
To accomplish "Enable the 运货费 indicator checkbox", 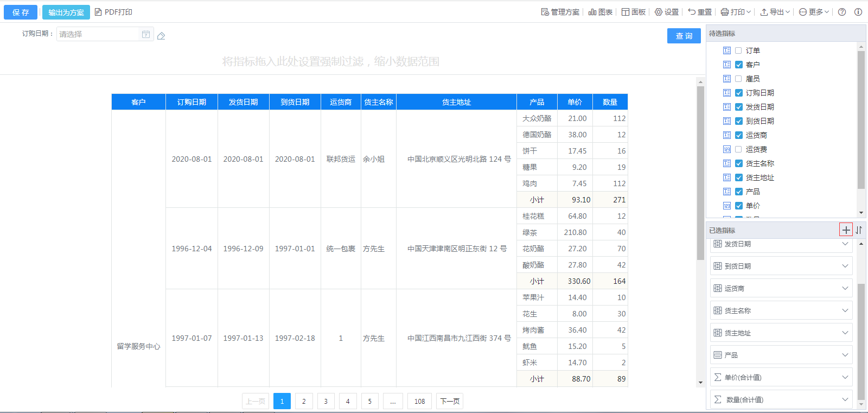I will point(738,149).
